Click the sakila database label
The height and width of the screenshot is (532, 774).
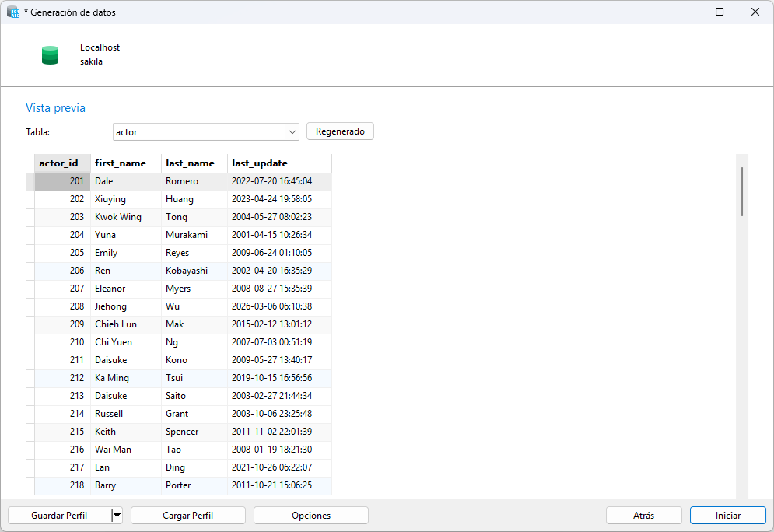coord(91,61)
